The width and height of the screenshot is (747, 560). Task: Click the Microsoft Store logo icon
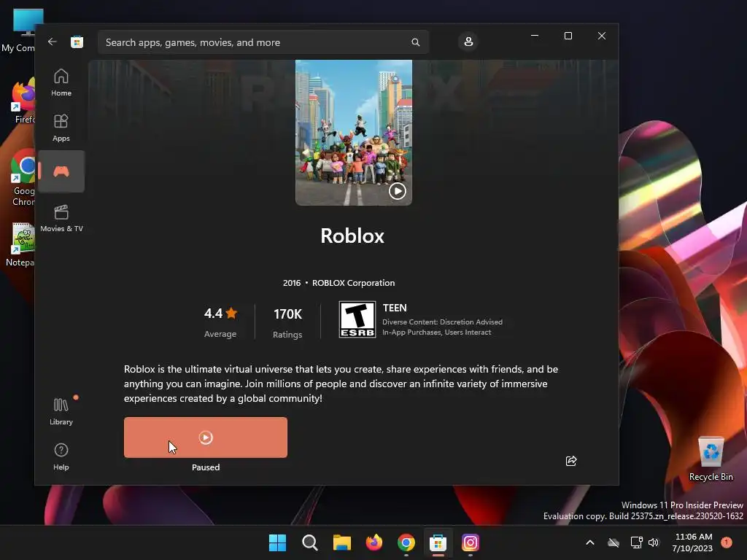click(77, 42)
